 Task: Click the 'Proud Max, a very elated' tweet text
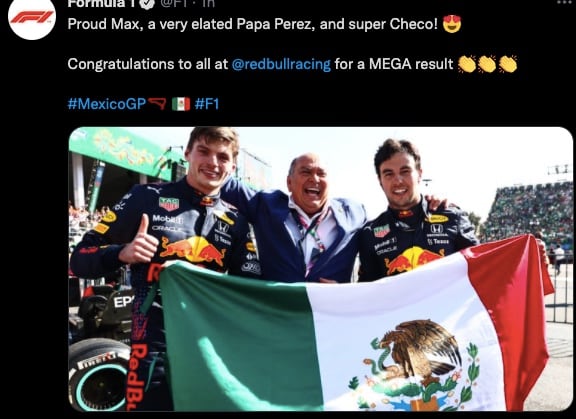[150, 24]
